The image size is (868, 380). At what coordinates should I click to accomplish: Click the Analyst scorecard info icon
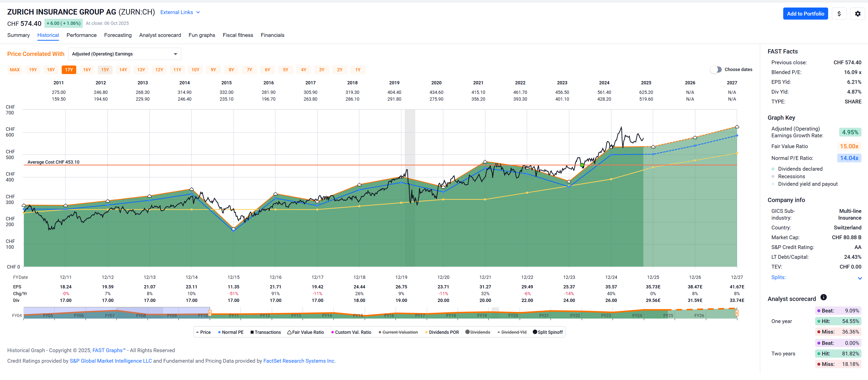pos(823,297)
